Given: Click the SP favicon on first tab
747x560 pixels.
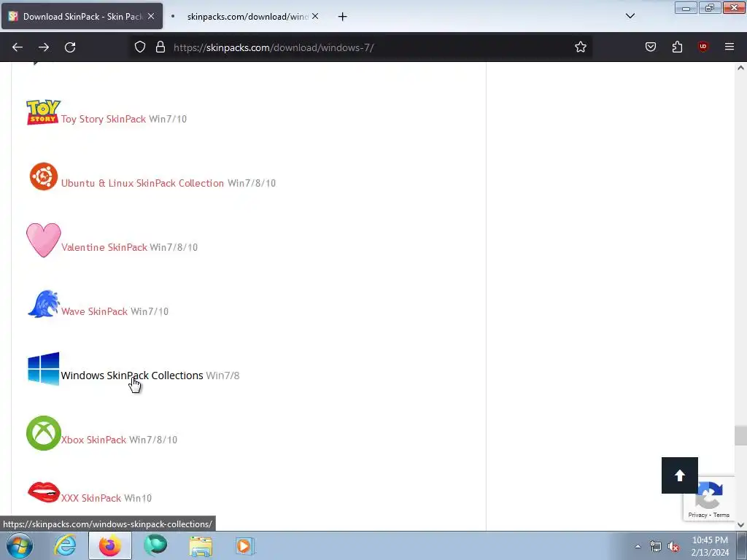Looking at the screenshot, I should (13, 16).
